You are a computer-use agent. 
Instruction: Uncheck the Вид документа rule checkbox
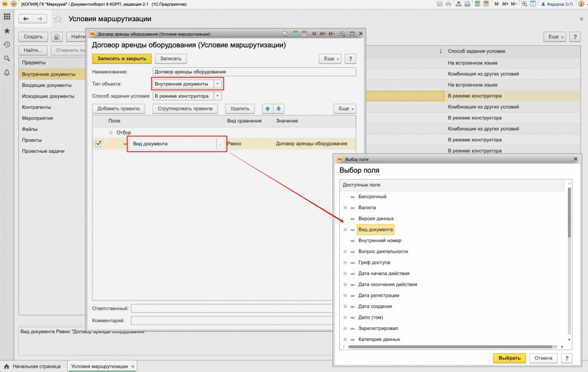(x=98, y=144)
